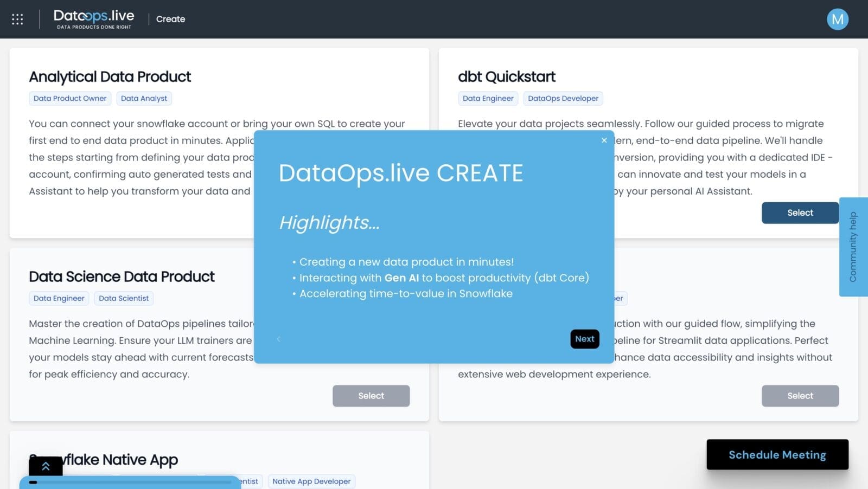Image resolution: width=868 pixels, height=489 pixels.
Task: Click the Data Scientist tag under Data Science
Action: [124, 298]
